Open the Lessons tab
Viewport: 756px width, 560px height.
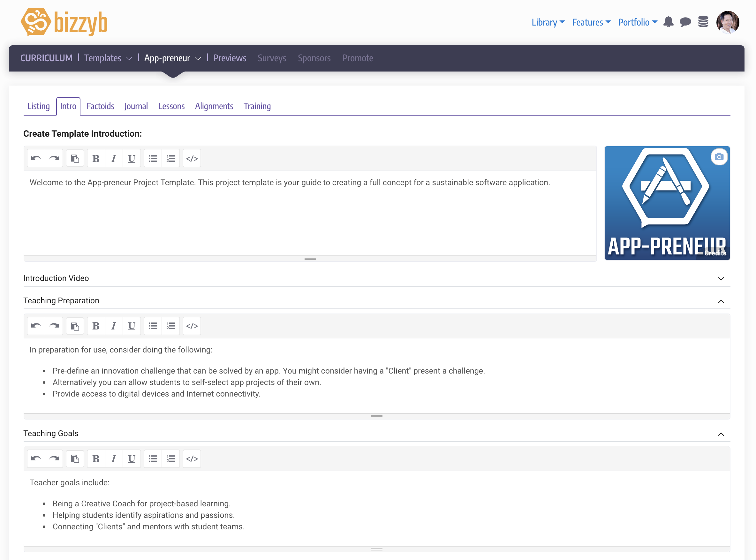[171, 106]
